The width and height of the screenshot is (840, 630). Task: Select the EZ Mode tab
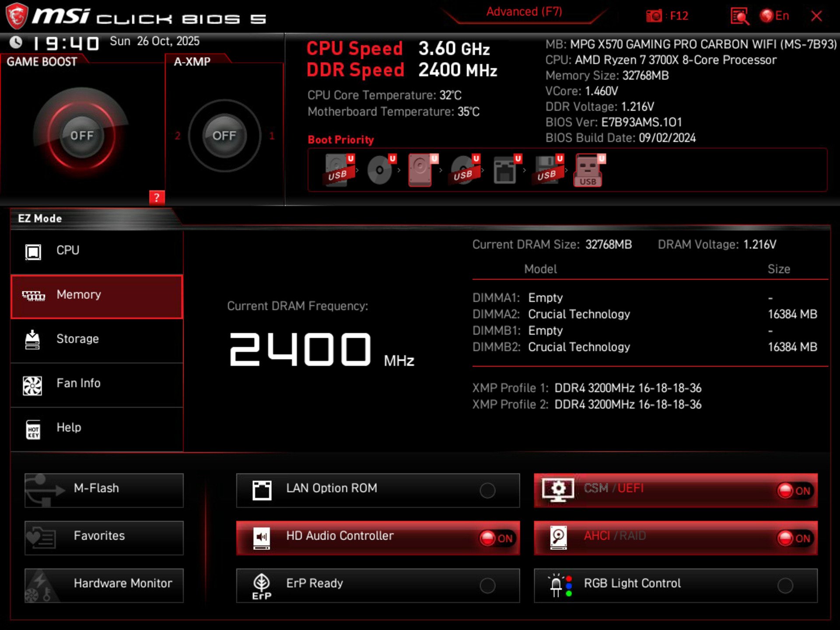pos(41,218)
